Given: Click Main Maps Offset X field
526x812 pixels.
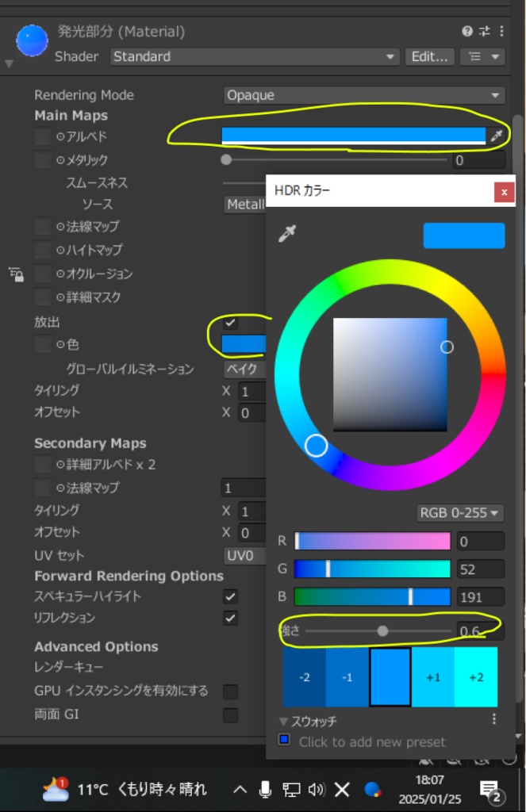Looking at the screenshot, I should coord(251,413).
